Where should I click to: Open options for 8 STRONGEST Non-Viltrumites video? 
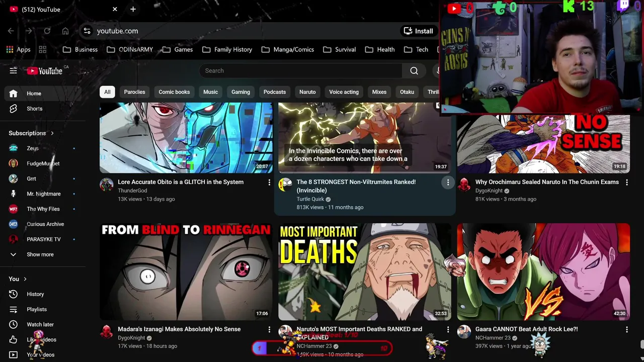[x=448, y=183]
